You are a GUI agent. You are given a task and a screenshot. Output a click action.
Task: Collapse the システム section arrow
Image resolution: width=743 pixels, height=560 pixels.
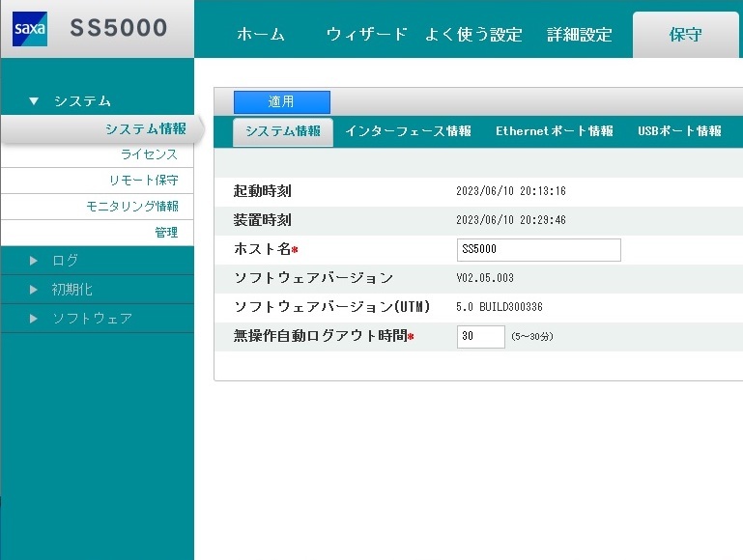(x=34, y=100)
